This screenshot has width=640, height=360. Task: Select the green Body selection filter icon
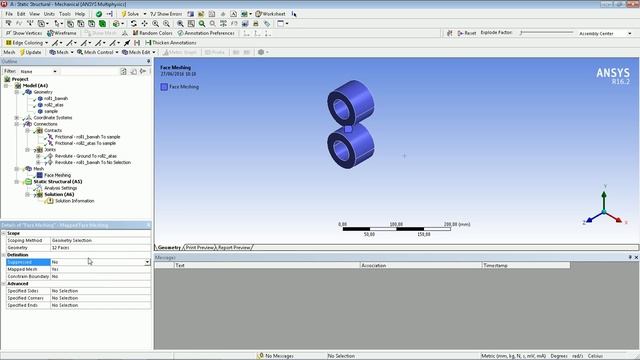click(x=102, y=24)
